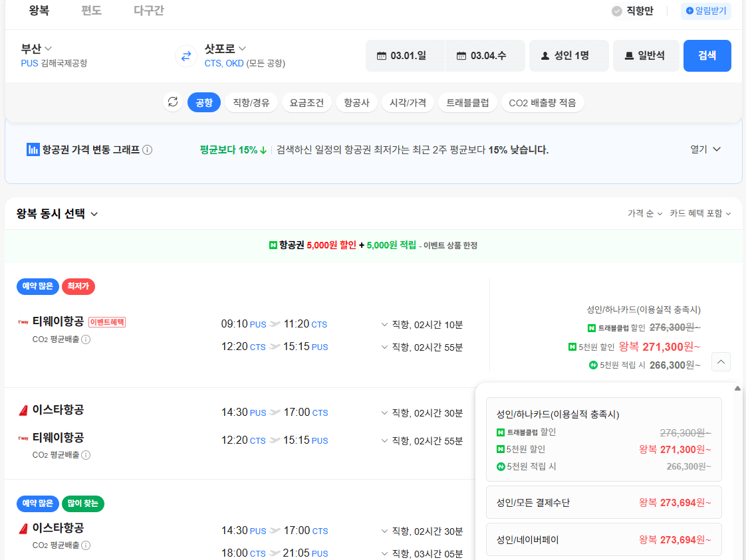Select the 트래블클럽 filter chip
The image size is (746, 560).
[x=467, y=103]
